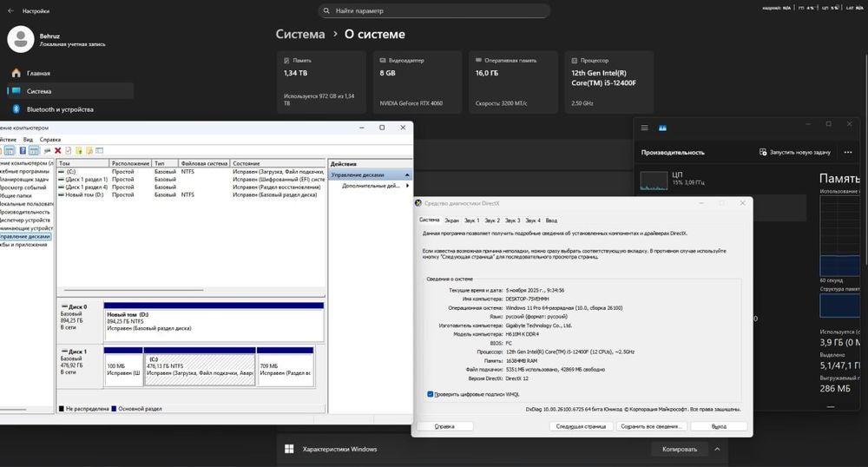The width and height of the screenshot is (868, 467).
Task: Switch to Экран tab in DirectX tool
Action: pos(451,220)
